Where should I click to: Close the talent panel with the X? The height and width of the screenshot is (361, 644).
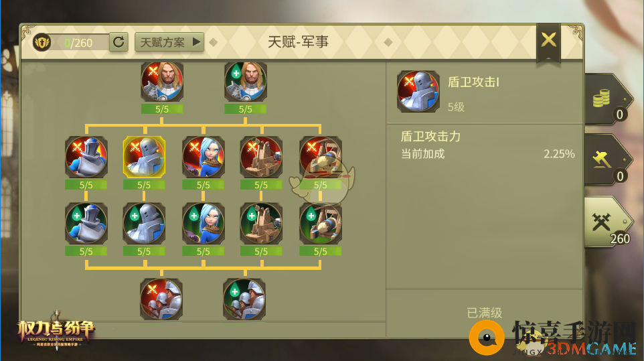click(549, 40)
